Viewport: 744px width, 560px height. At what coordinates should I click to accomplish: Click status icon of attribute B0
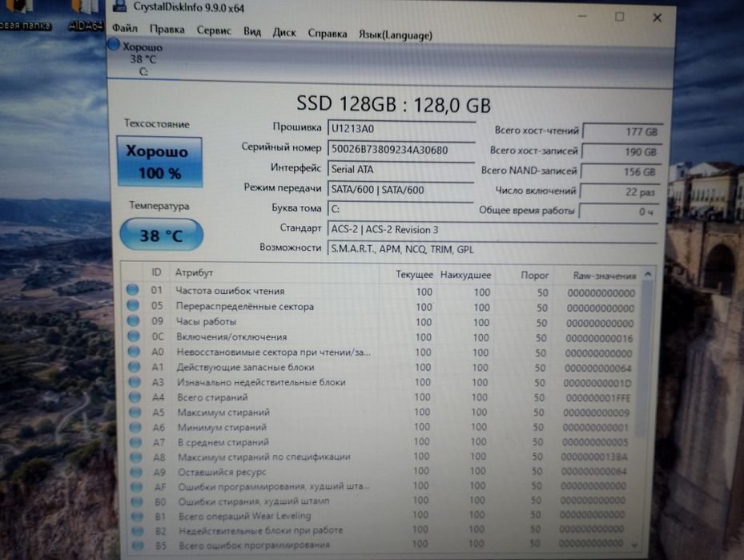click(x=137, y=502)
